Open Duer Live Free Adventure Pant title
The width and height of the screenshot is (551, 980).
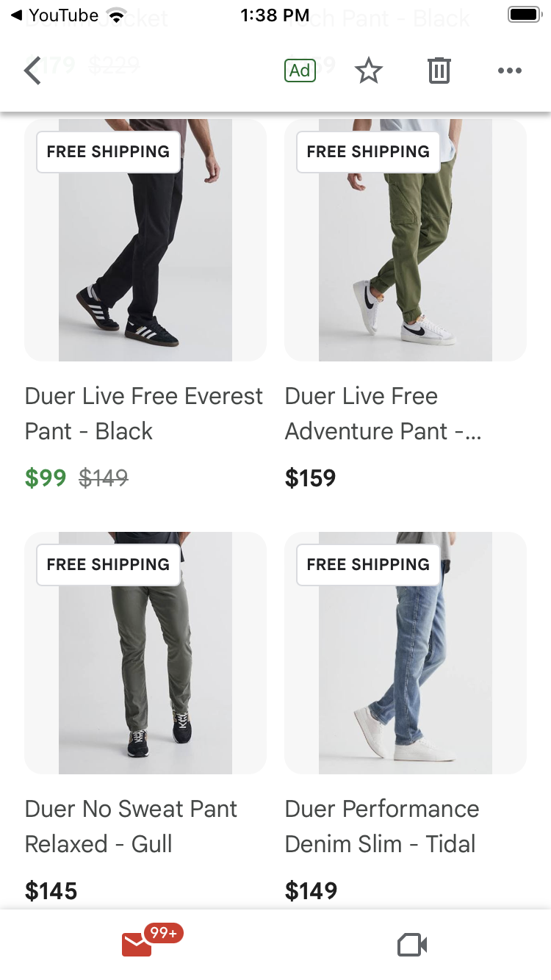click(x=383, y=414)
